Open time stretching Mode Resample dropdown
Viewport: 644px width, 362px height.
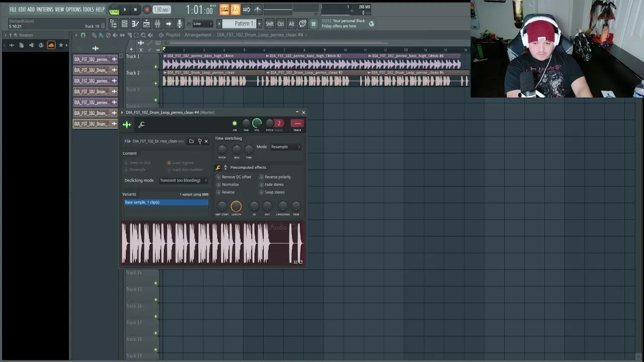pos(285,147)
